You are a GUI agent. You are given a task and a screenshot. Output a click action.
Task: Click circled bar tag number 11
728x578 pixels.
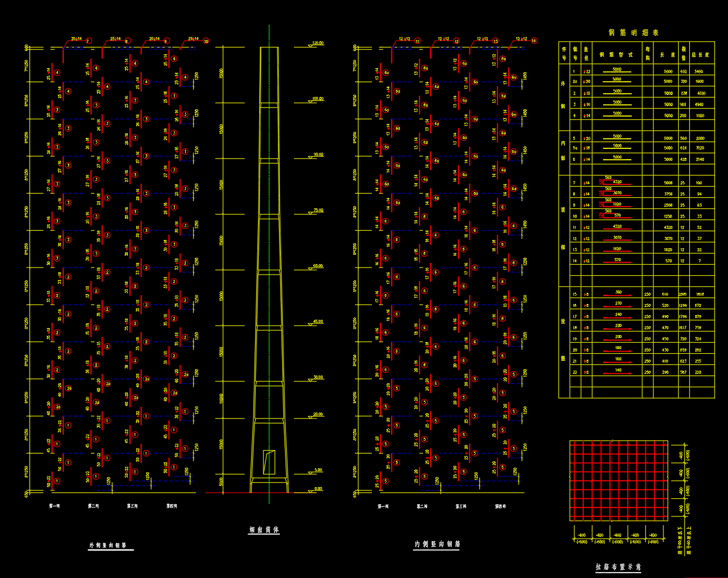(417, 41)
